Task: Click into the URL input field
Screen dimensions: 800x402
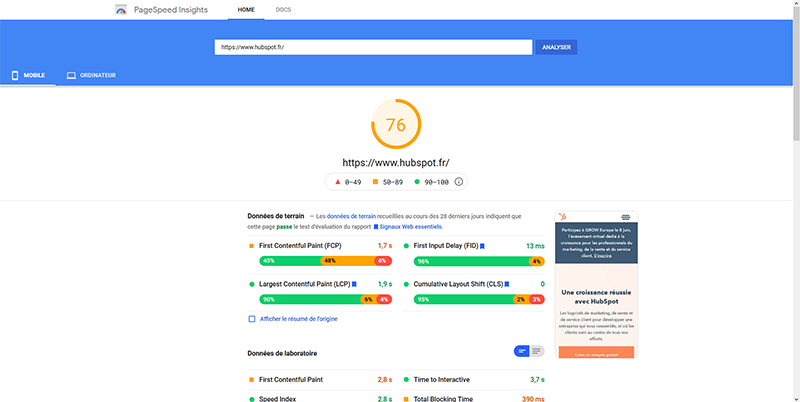Action: click(373, 47)
